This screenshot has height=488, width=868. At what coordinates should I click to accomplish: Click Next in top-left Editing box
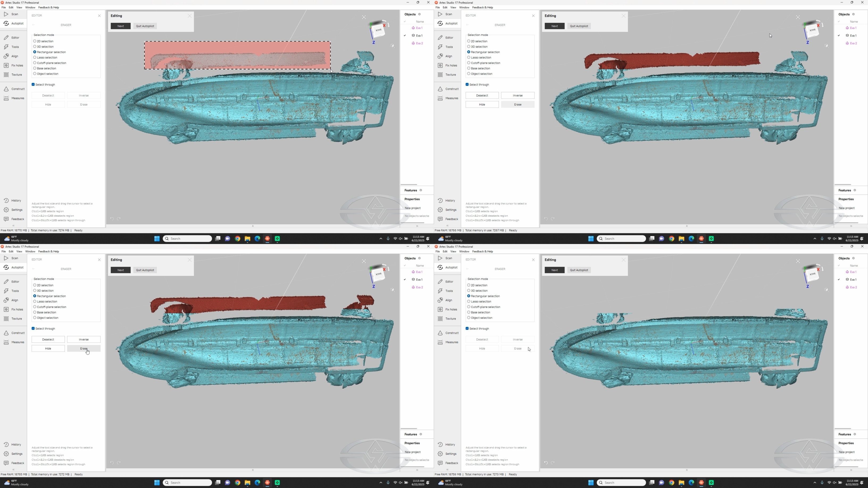pos(121,26)
